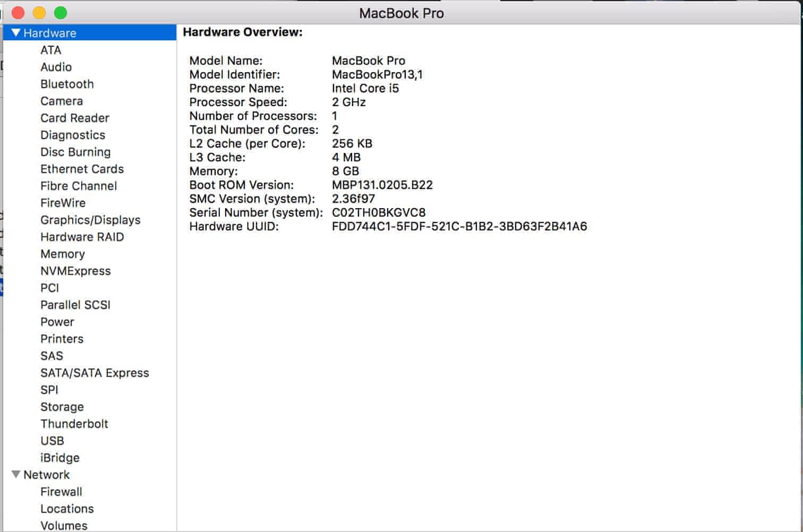This screenshot has height=532, width=803.
Task: Show Camera hardware information
Action: 62,101
